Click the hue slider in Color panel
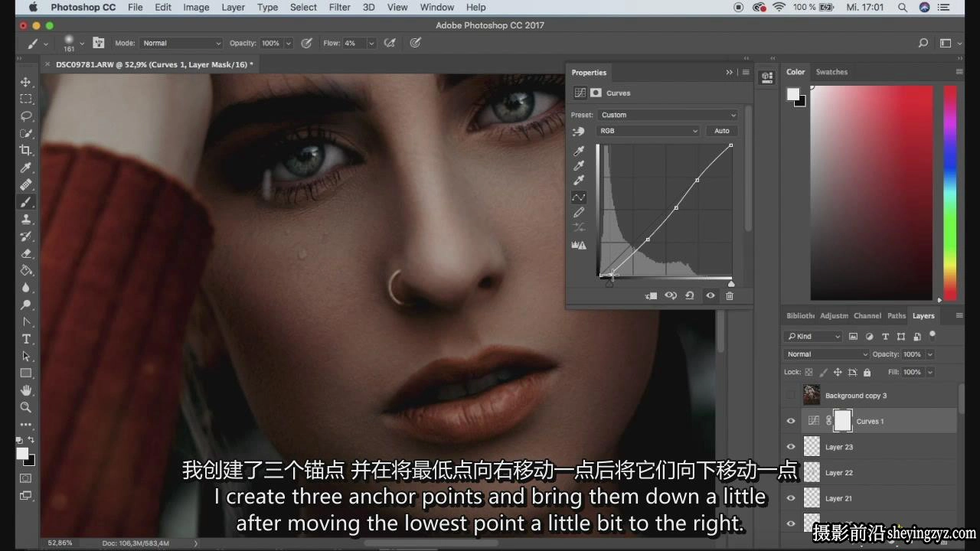 point(950,191)
